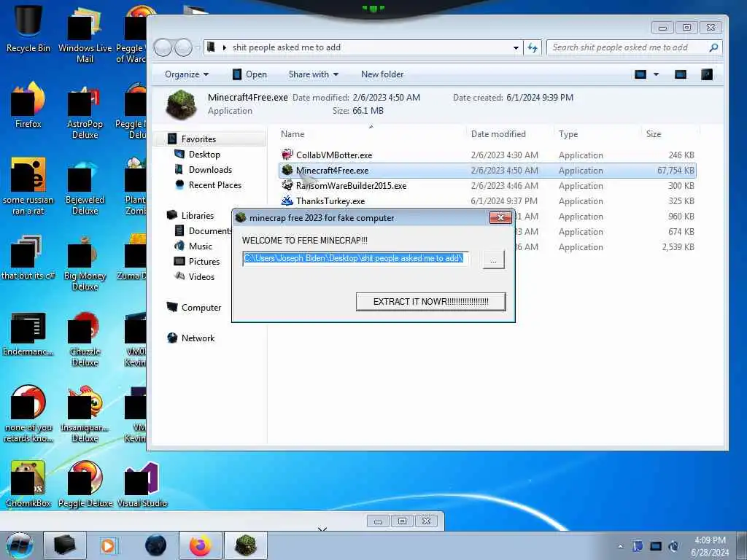Screen dimensions: 747x560
Task: Open the Music library
Action: 200,246
